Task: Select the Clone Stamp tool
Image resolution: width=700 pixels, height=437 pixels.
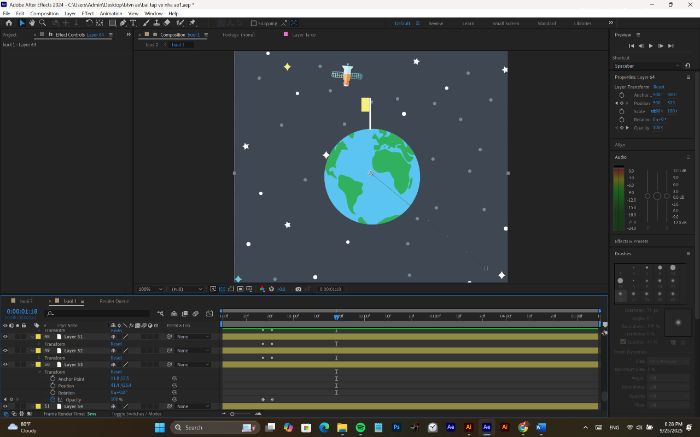Action: 157,23
